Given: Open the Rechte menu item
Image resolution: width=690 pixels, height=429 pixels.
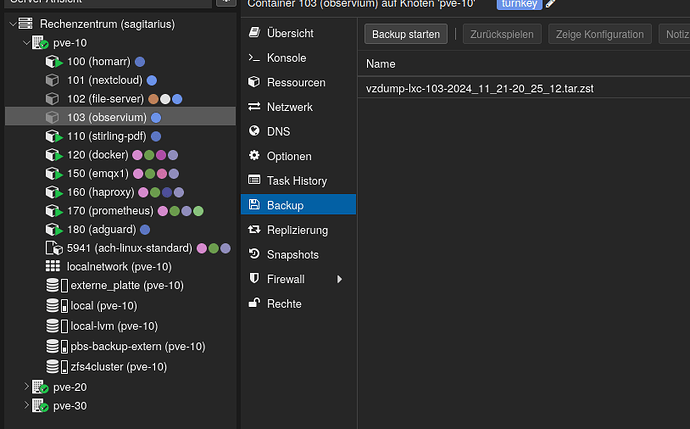Looking at the screenshot, I should pyautogui.click(x=298, y=304).
